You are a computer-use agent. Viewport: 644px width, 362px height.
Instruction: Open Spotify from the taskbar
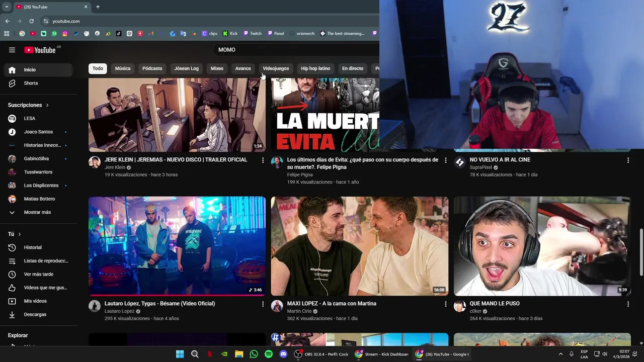point(269,354)
